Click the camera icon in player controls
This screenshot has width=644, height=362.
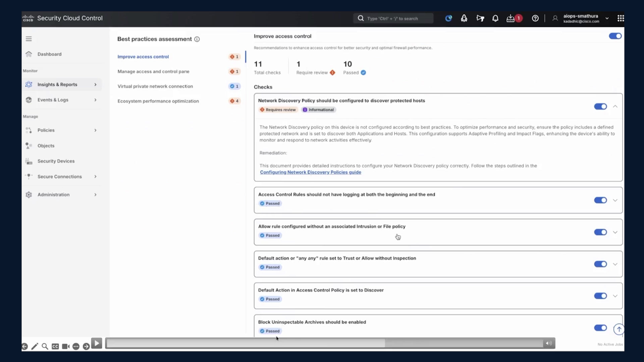coord(66,346)
